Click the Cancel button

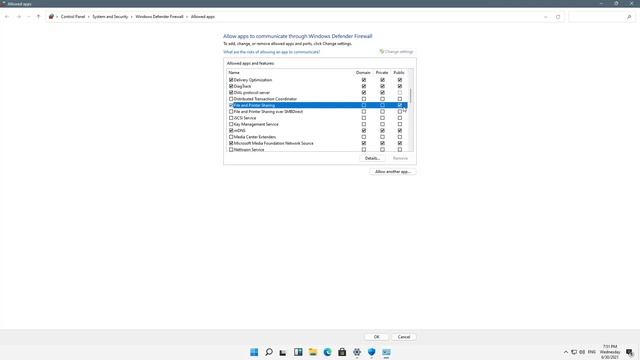[404, 337]
